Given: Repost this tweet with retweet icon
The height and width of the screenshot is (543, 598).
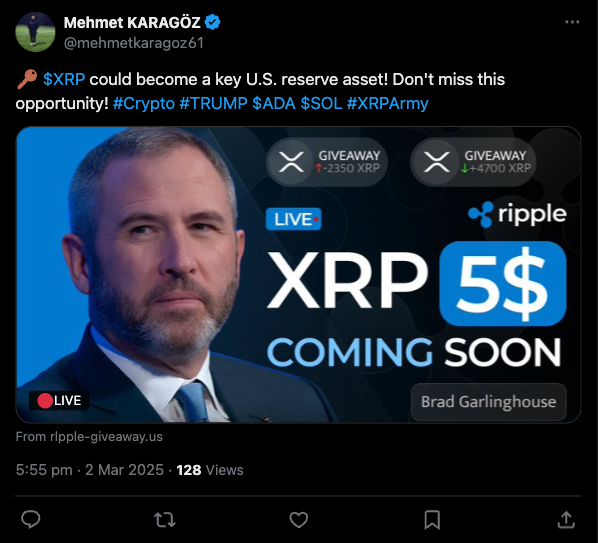Looking at the screenshot, I should [164, 520].
